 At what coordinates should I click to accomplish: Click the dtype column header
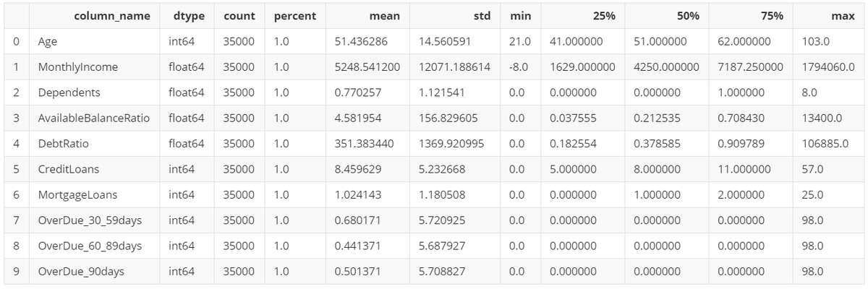click(x=189, y=16)
